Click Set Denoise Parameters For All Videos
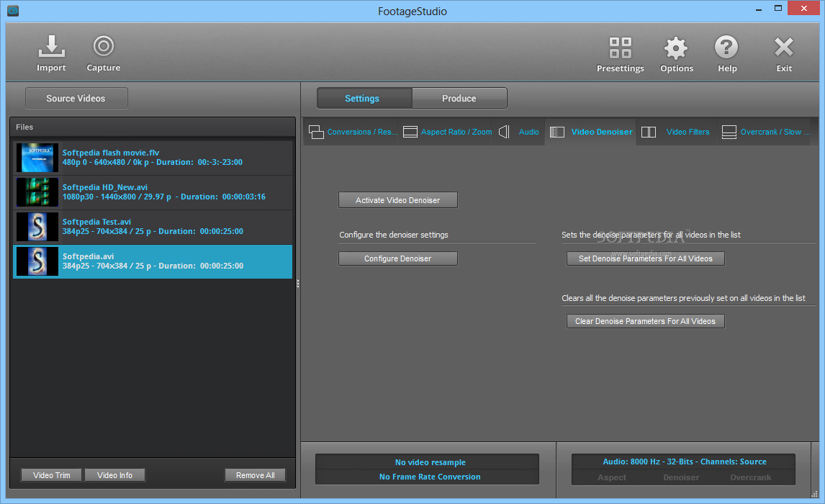 pyautogui.click(x=646, y=258)
